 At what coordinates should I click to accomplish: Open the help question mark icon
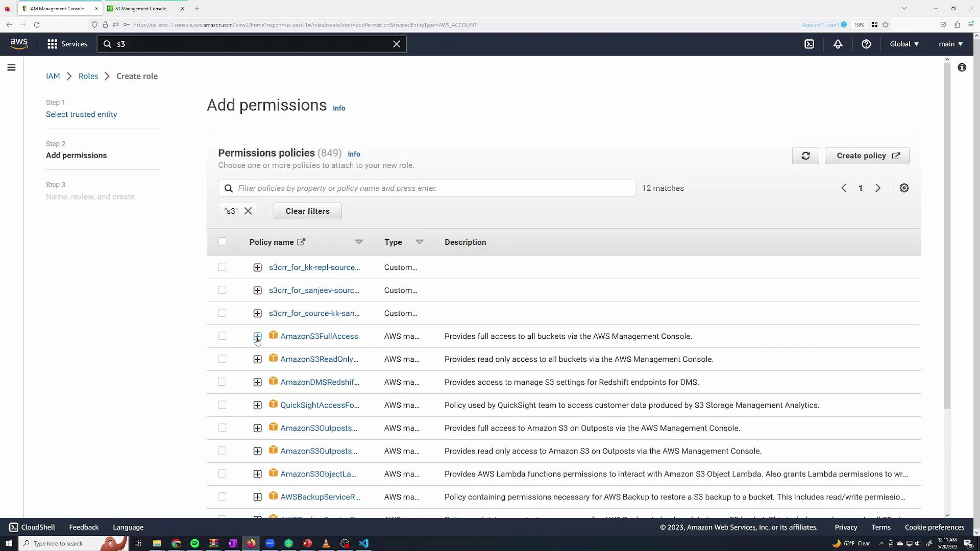866,44
